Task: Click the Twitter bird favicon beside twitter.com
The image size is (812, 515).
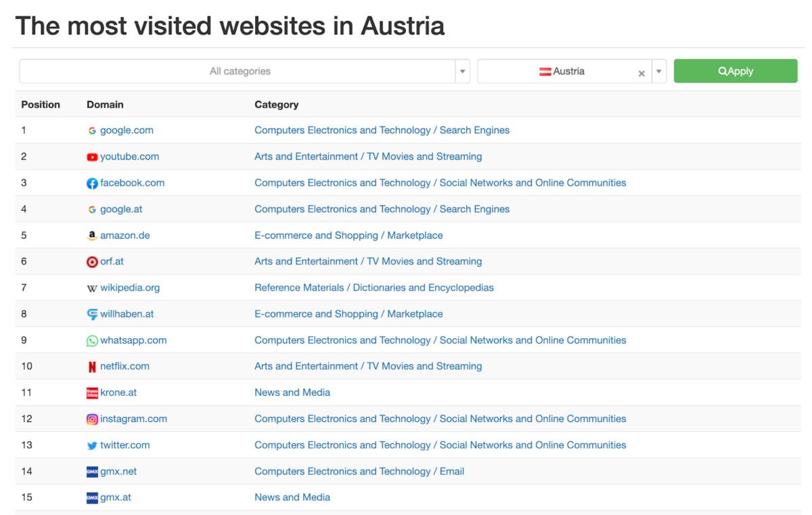Action: 92,446
